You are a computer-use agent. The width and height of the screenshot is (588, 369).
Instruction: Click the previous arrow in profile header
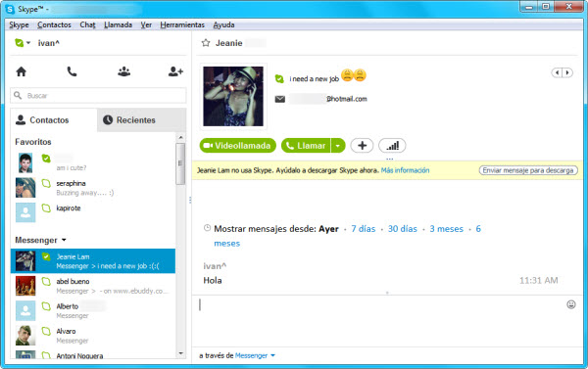tap(557, 72)
